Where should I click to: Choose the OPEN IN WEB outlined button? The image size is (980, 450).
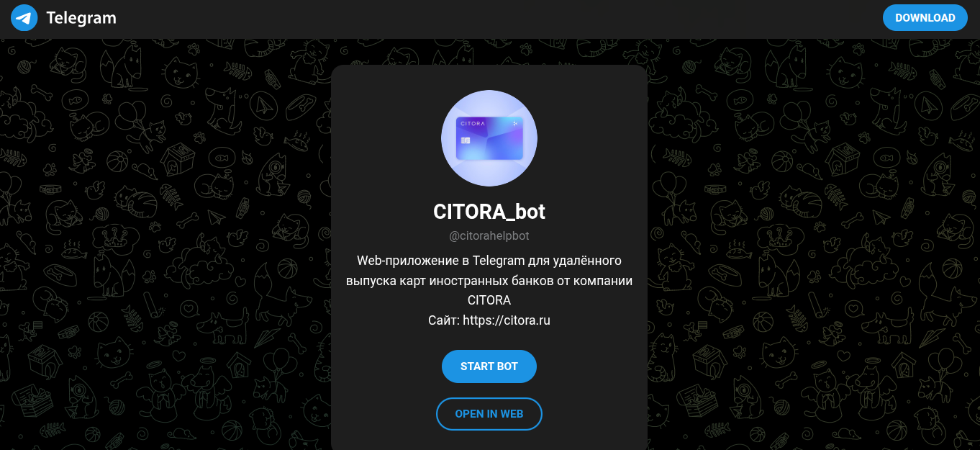point(489,414)
